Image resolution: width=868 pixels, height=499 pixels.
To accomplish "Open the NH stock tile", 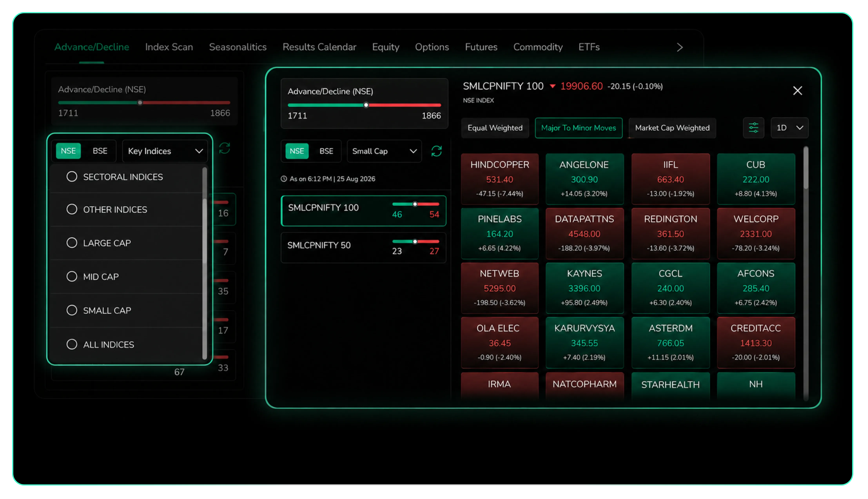I will (756, 386).
